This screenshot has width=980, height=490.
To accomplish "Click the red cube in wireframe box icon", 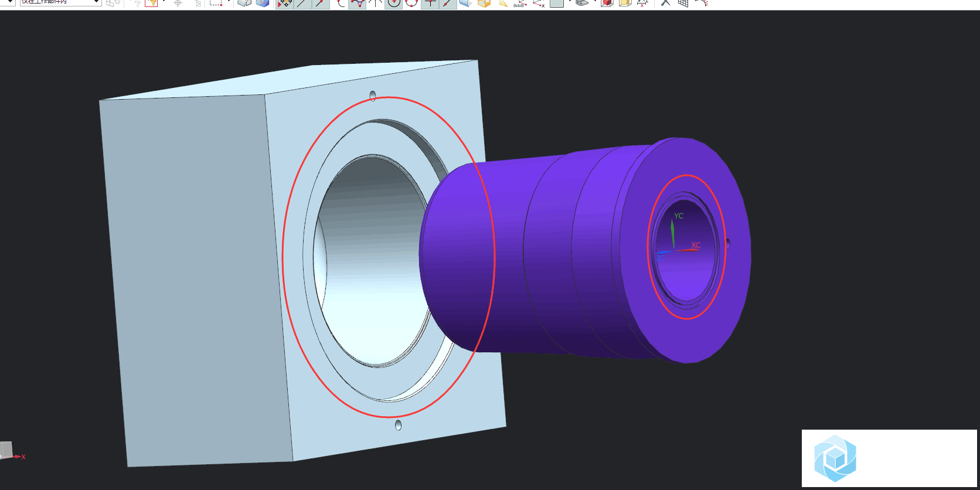I will (607, 3).
